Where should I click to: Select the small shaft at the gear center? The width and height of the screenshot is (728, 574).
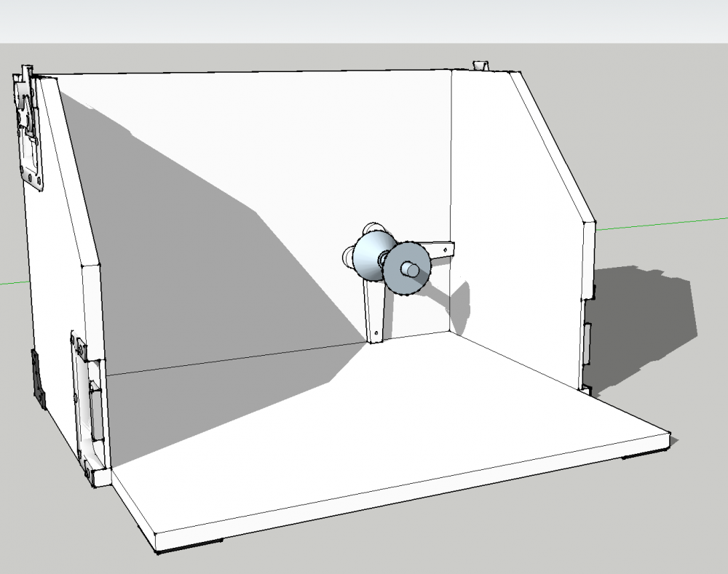point(410,269)
